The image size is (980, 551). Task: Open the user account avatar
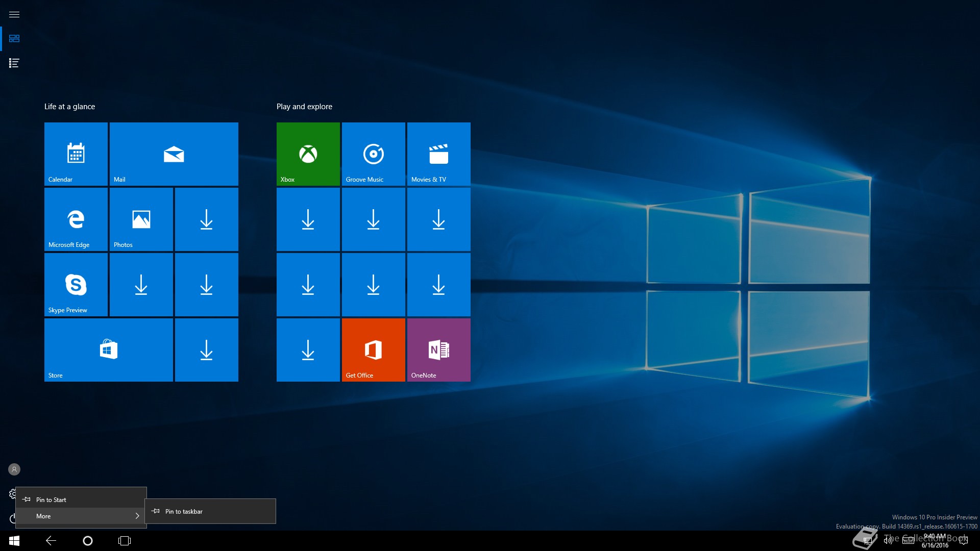[x=14, y=469]
